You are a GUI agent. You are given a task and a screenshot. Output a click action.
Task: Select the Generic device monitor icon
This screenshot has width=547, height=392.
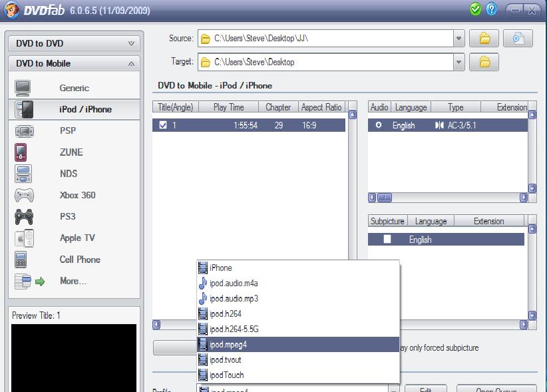pos(23,88)
